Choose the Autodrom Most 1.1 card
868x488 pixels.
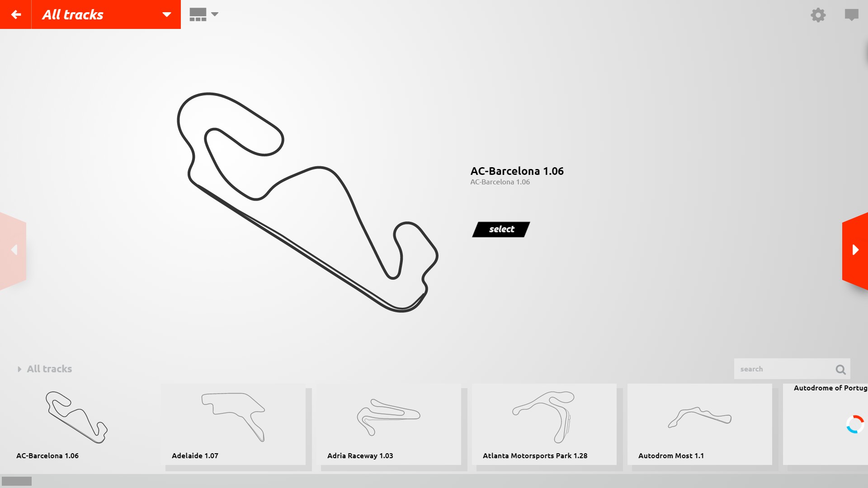coord(700,424)
